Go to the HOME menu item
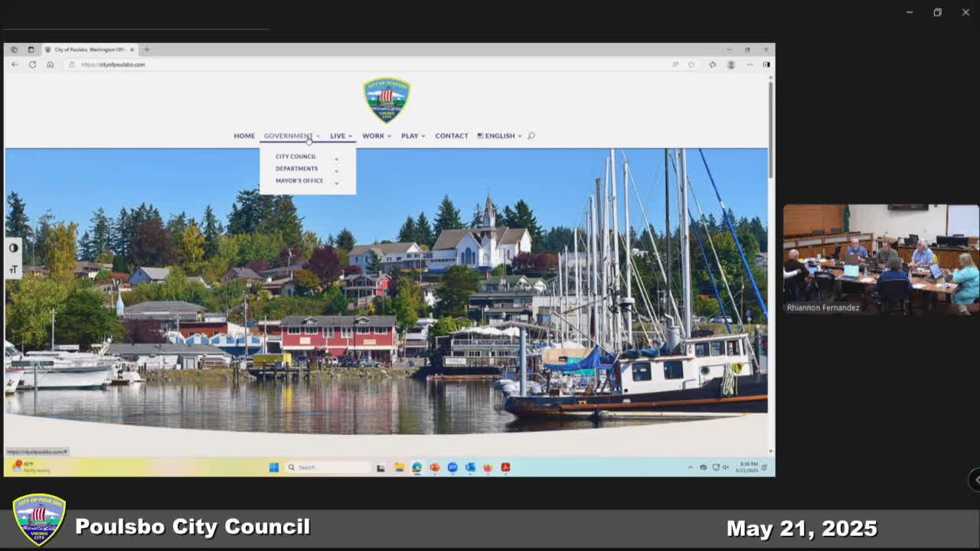This screenshot has height=551, width=980. tap(244, 136)
